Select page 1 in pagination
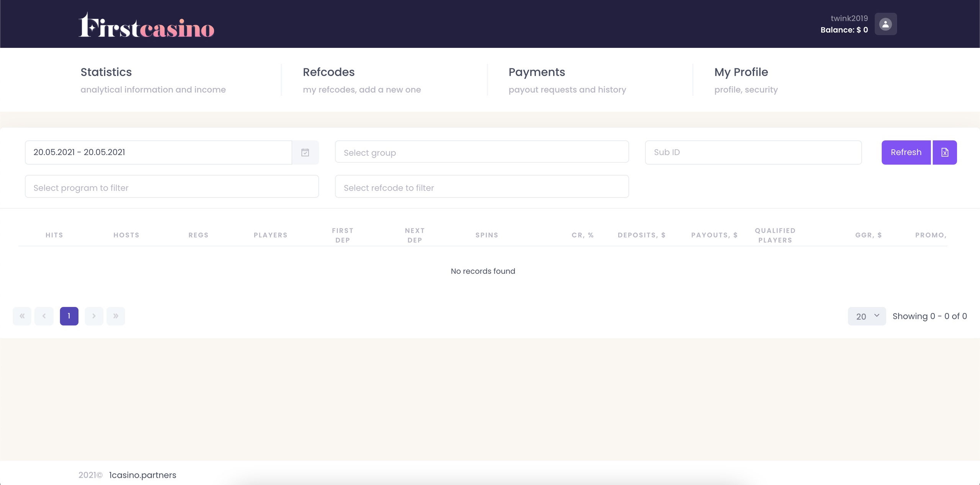The width and height of the screenshot is (980, 485). click(x=69, y=316)
